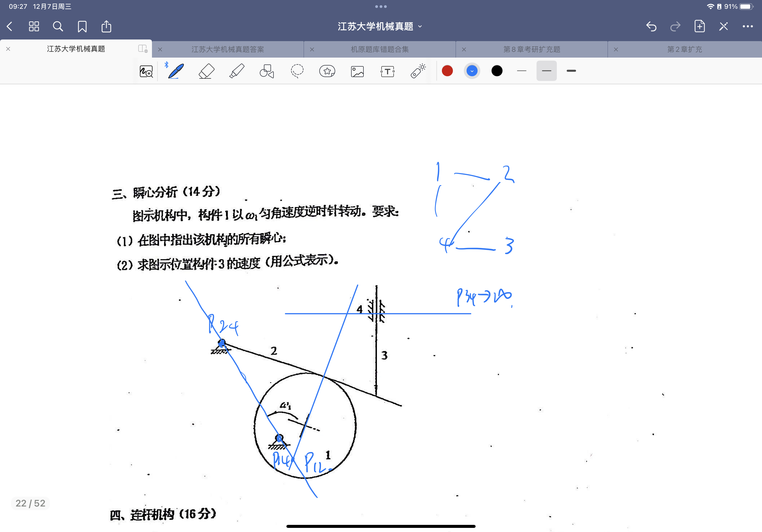This screenshot has width=762, height=532.
Task: Activate the Laser pointer tool
Action: click(x=417, y=71)
